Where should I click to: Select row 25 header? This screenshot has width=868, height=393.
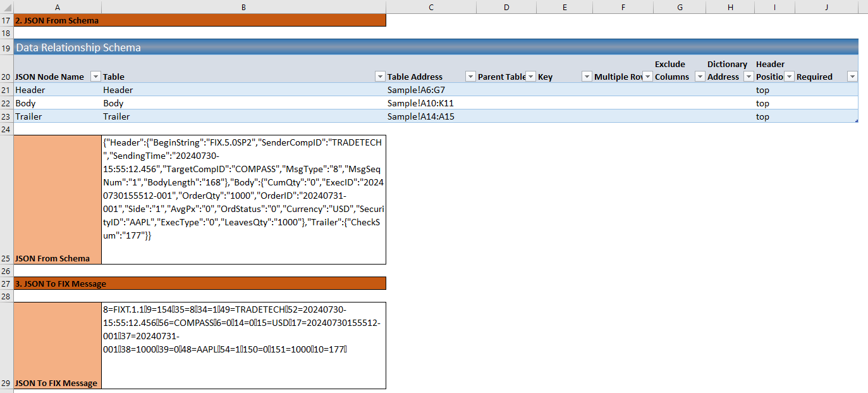coord(6,258)
